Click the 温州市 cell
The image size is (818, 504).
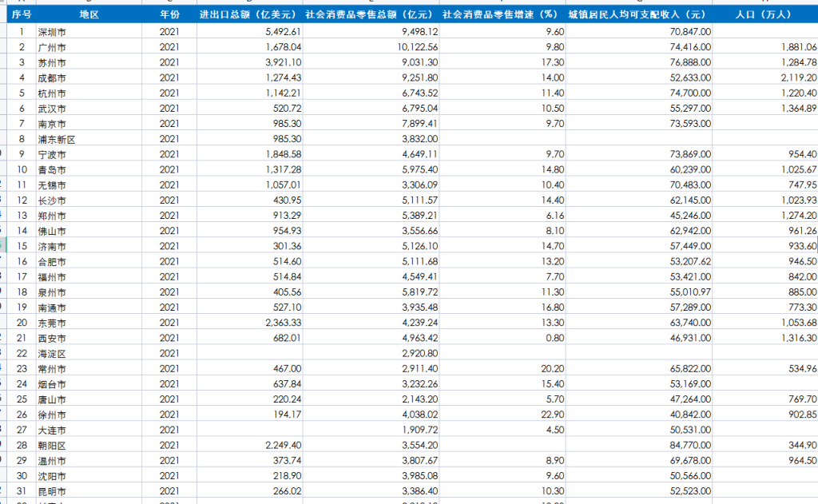[x=89, y=461]
